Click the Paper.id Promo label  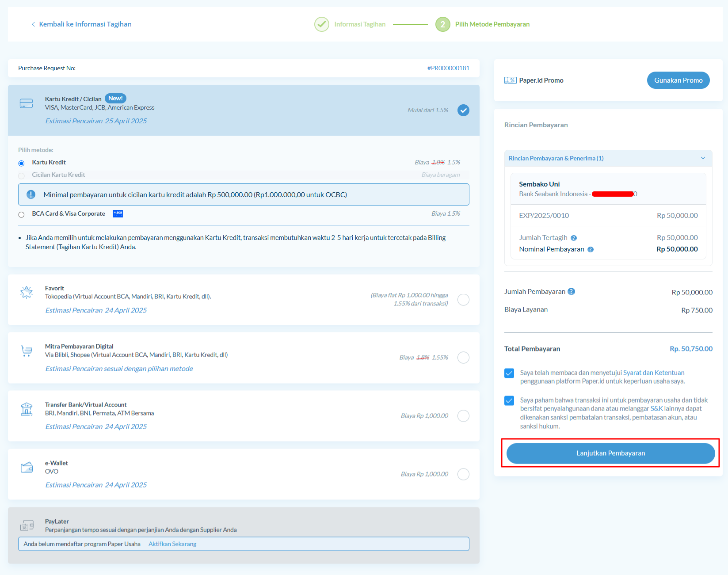coord(541,80)
